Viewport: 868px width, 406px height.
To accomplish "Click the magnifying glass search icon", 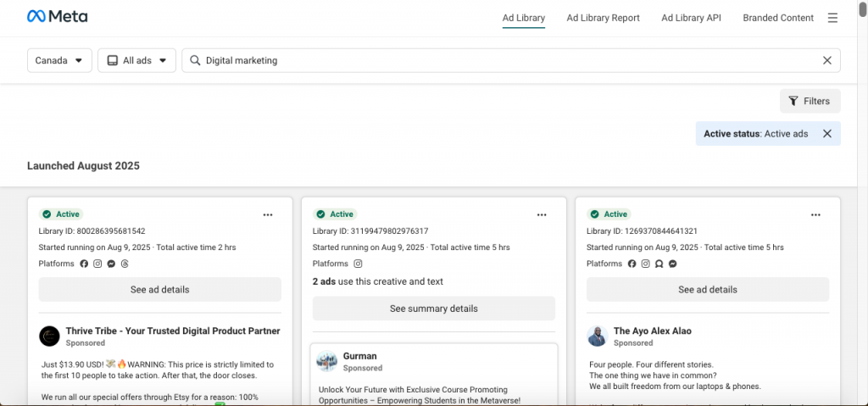I will 195,60.
